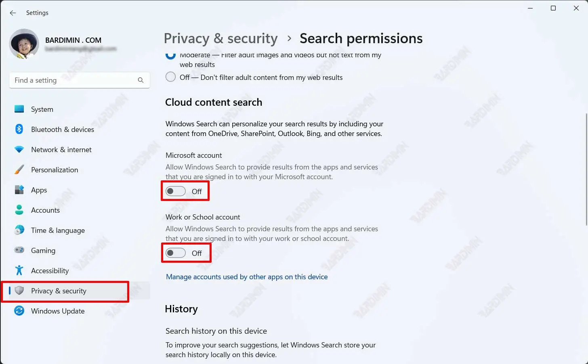Click the System monitor icon in sidebar
The width and height of the screenshot is (588, 364).
19,109
